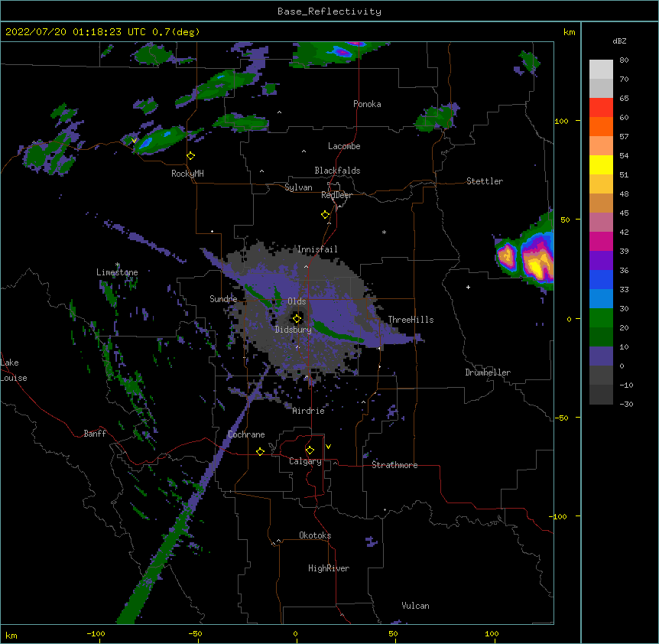Click the yellow radar site marker near Didsbury
This screenshot has width=659, height=644.
coord(297,318)
